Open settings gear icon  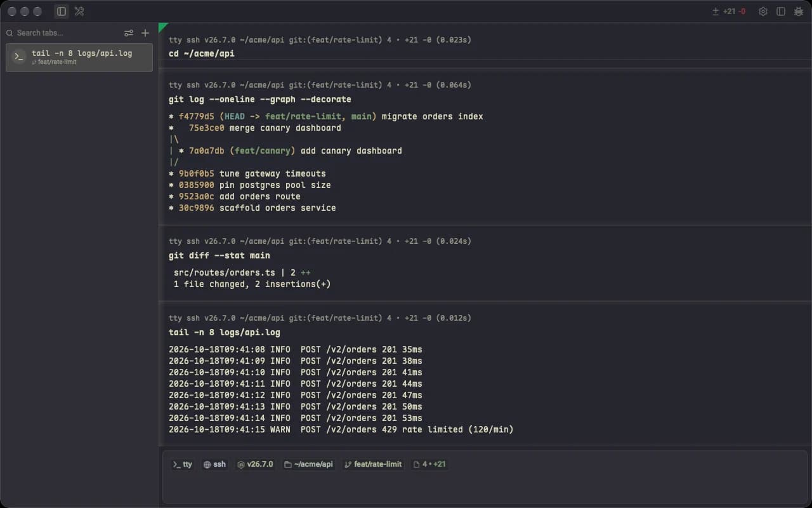tap(763, 11)
